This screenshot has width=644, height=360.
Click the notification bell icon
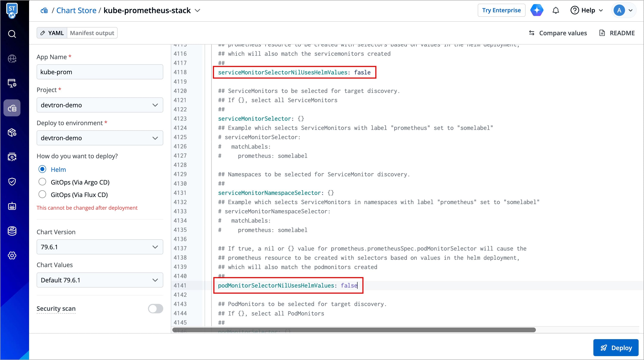click(555, 11)
